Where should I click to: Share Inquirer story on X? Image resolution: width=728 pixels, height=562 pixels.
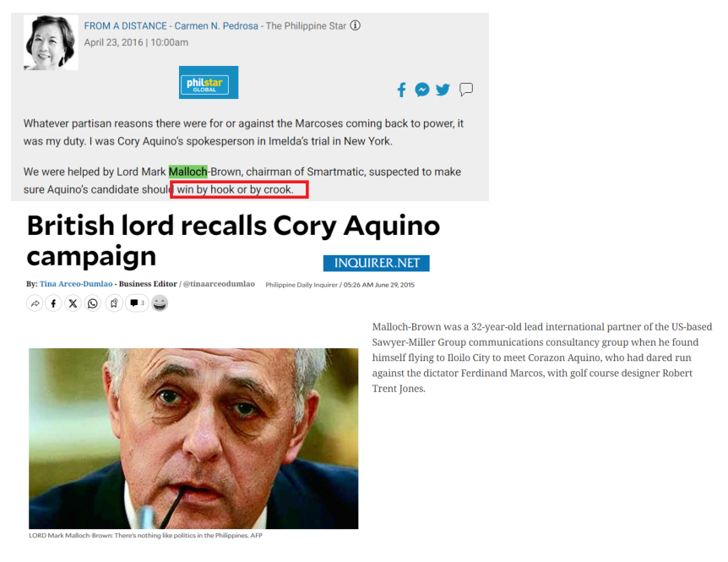[x=73, y=303]
